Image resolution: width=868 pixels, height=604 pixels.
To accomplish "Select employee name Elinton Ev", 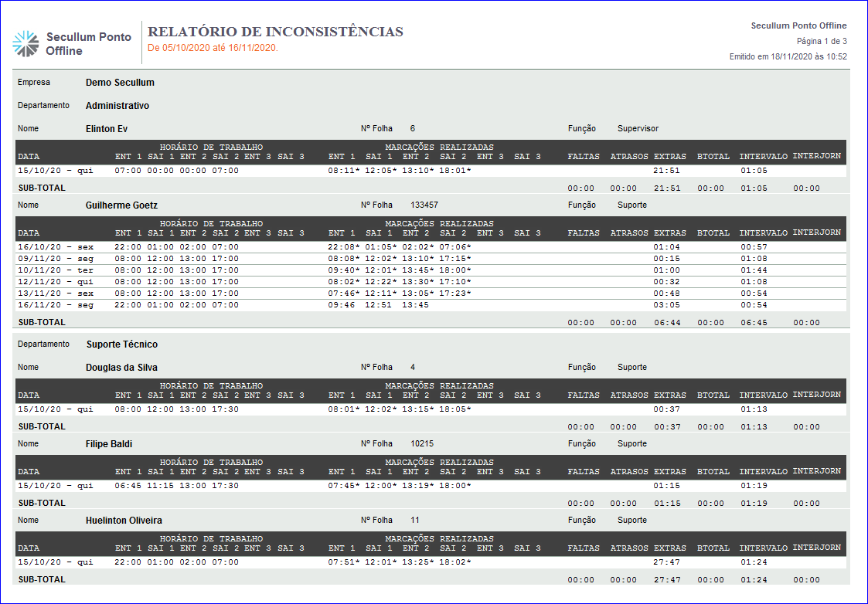I will coord(107,129).
